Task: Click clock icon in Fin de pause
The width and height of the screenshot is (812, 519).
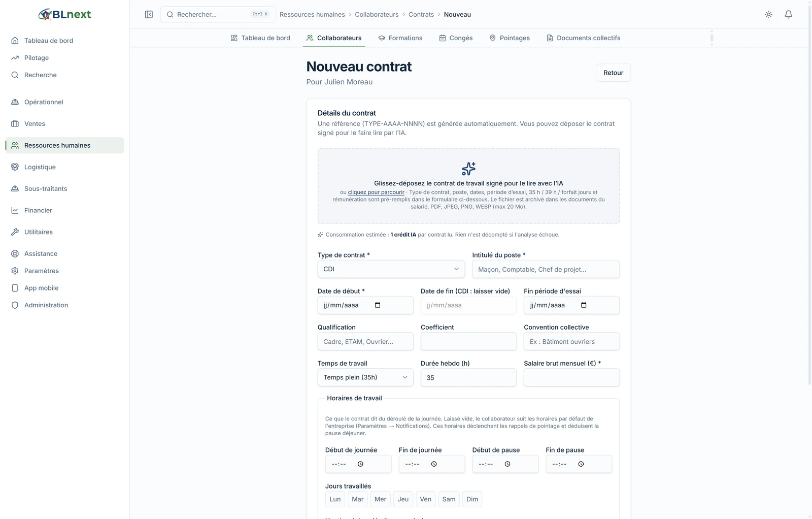Action: [581, 464]
